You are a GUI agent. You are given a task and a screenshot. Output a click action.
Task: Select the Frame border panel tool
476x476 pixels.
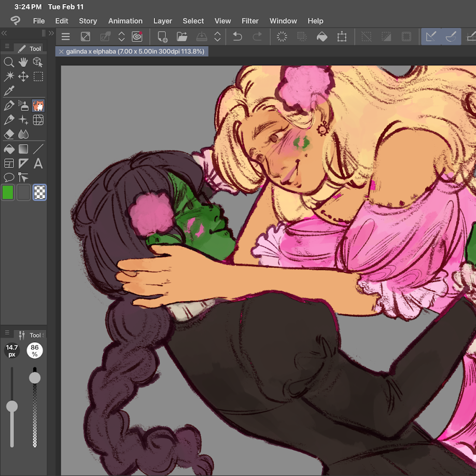tap(9, 164)
